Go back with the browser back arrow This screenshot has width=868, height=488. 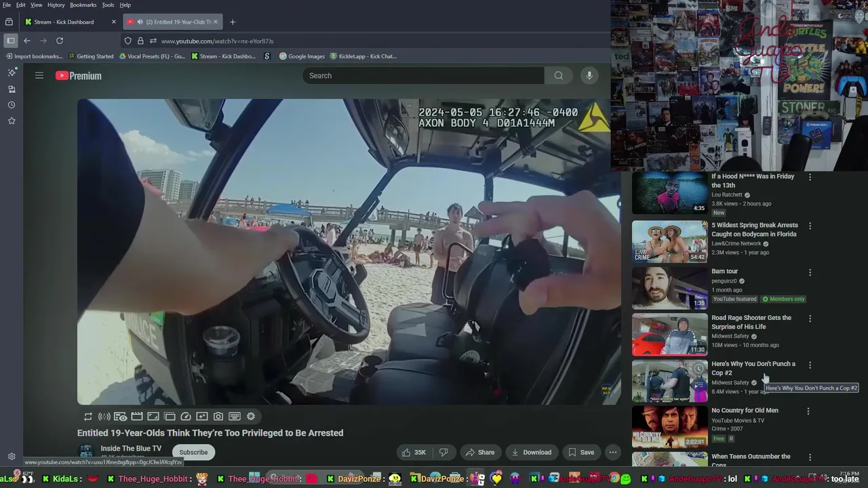27,41
